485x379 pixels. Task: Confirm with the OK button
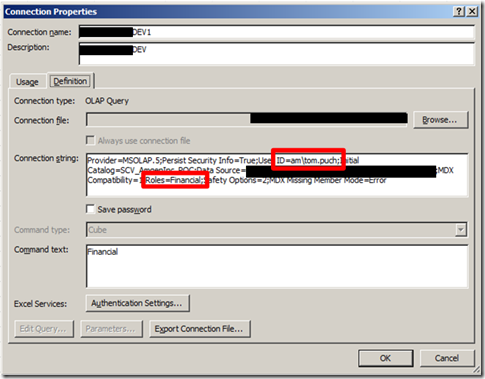386,358
